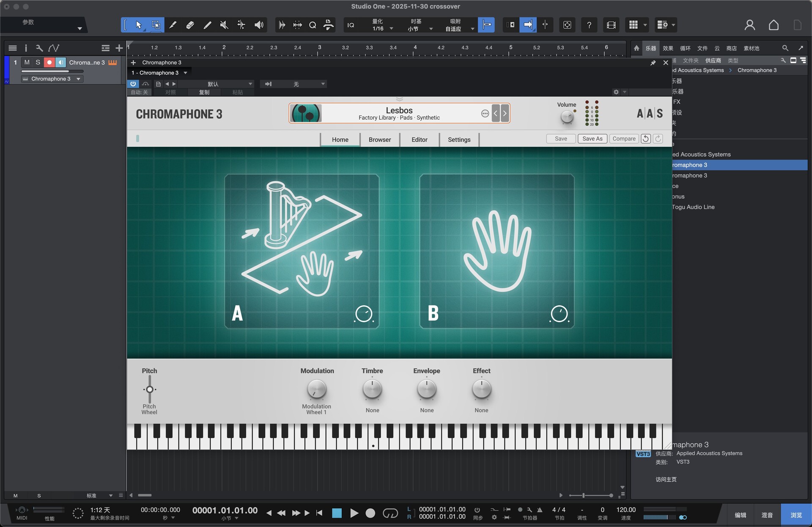The width and height of the screenshot is (812, 527).
Task: Switch to the Editor tab
Action: pos(419,140)
